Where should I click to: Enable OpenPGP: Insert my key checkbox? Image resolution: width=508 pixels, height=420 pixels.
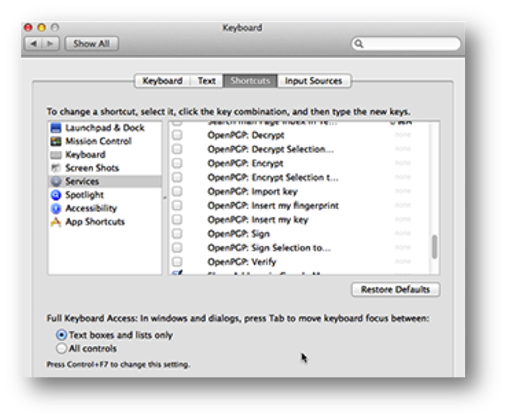tap(177, 220)
